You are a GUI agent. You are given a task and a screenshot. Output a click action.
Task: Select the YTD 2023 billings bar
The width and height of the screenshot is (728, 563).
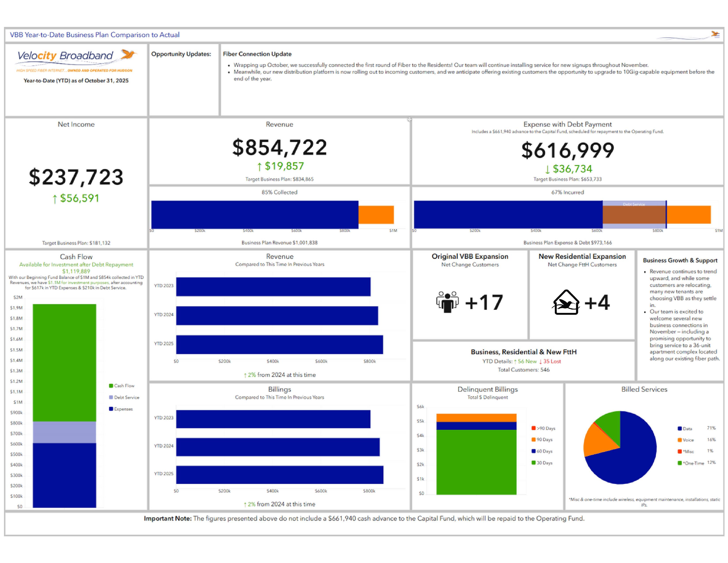(x=273, y=419)
